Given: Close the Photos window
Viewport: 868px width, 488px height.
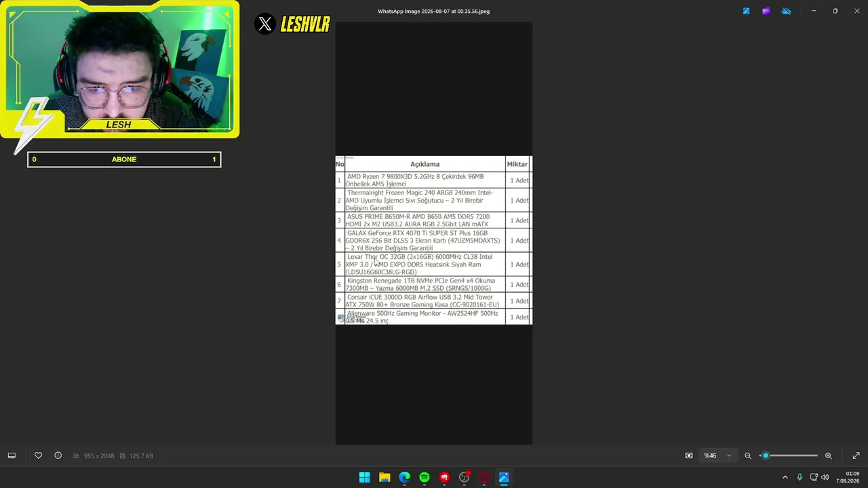Looking at the screenshot, I should tap(856, 11).
